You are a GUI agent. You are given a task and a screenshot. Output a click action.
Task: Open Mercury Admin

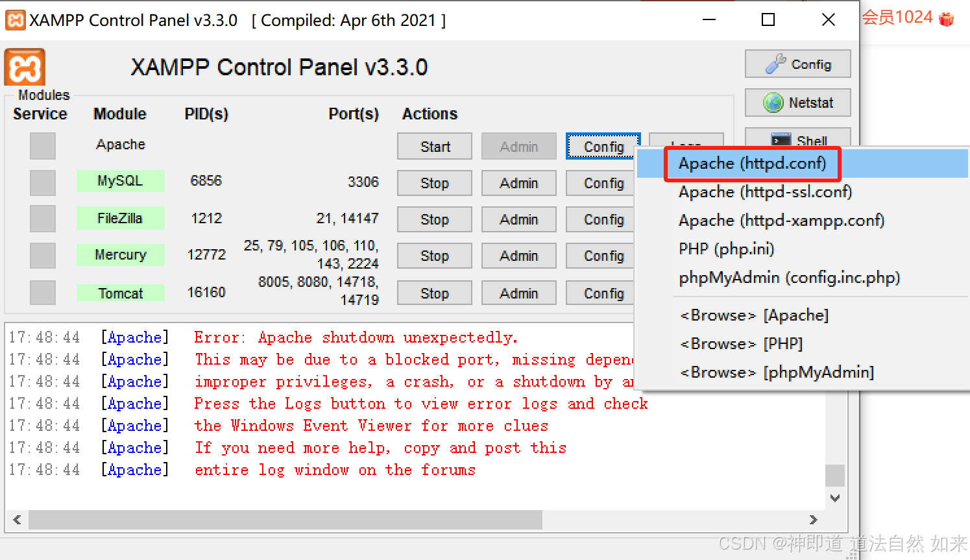click(519, 256)
